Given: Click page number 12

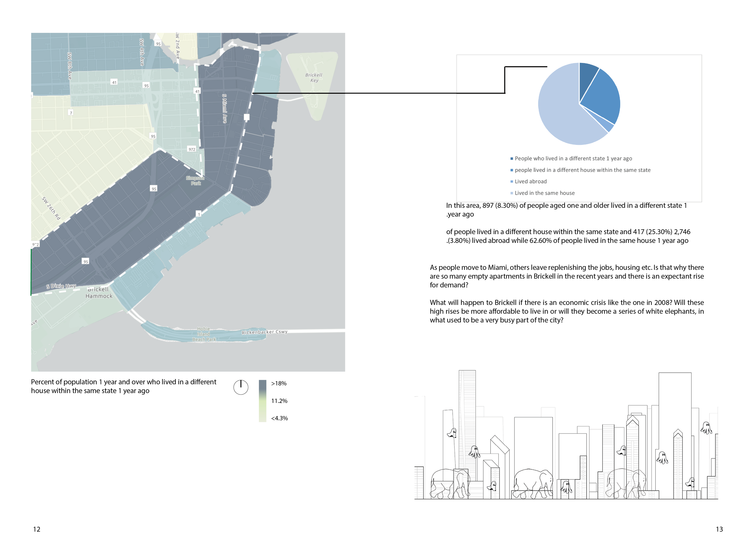Looking at the screenshot, I should pos(37,529).
